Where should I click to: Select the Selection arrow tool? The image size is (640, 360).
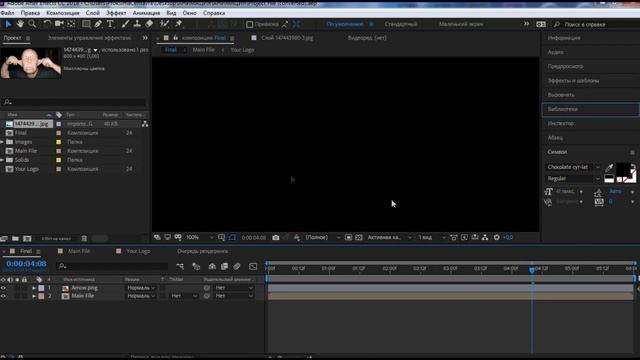pos(8,24)
